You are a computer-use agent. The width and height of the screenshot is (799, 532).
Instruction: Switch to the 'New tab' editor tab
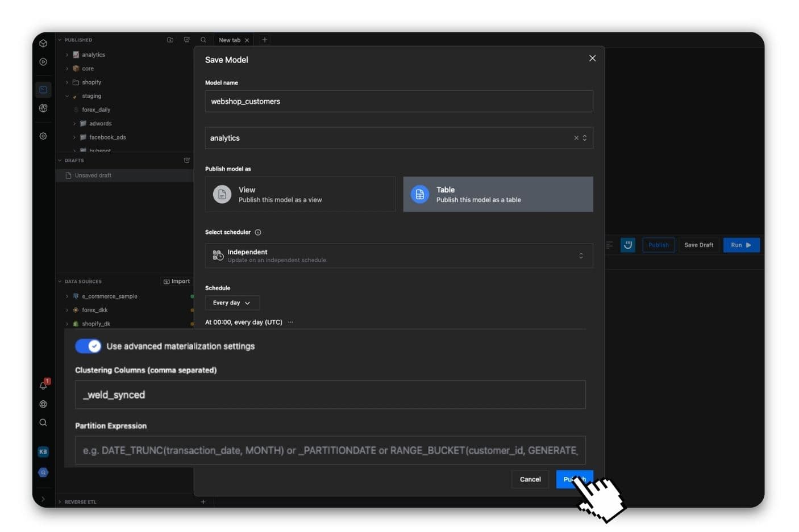point(230,40)
